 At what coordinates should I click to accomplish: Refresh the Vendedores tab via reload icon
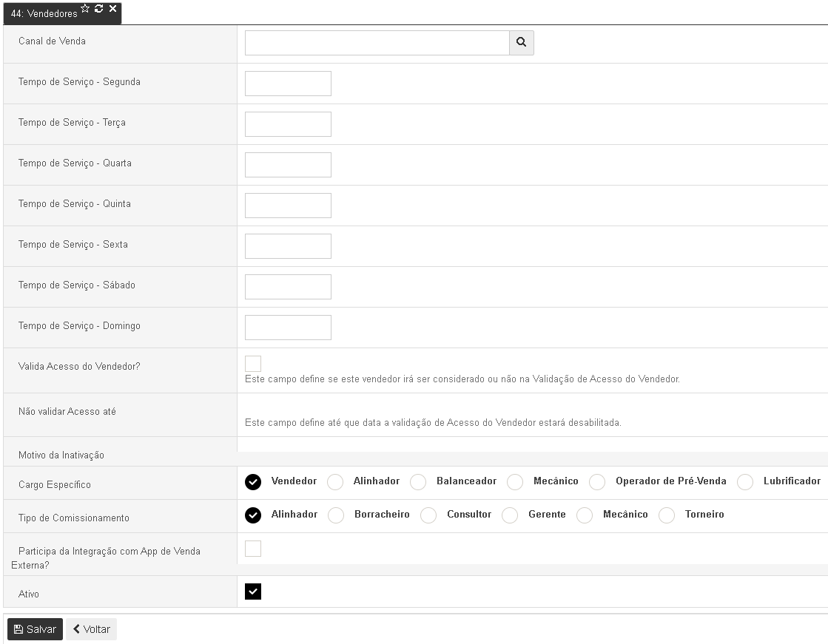[98, 8]
